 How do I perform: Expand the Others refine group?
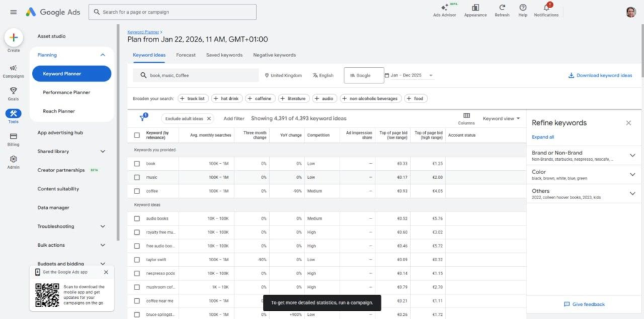click(633, 193)
